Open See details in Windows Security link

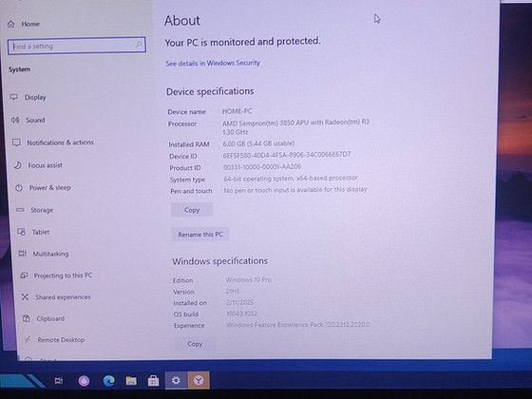click(x=213, y=63)
